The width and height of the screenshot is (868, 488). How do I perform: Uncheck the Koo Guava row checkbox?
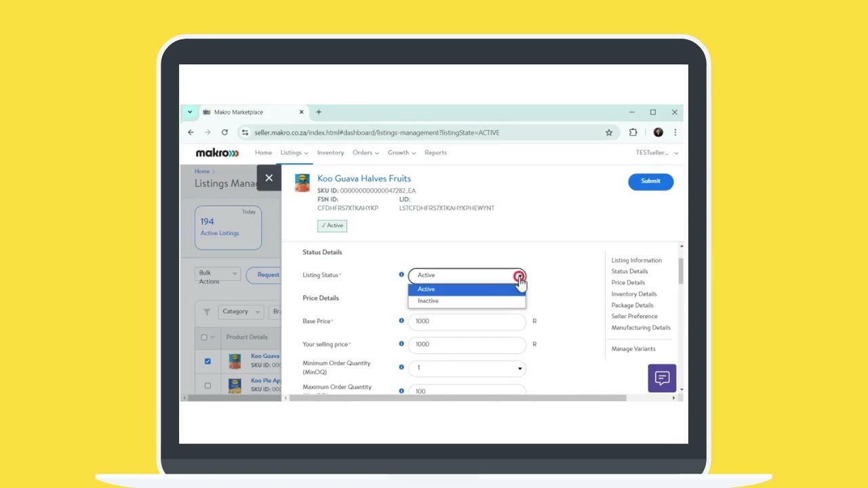(x=208, y=361)
